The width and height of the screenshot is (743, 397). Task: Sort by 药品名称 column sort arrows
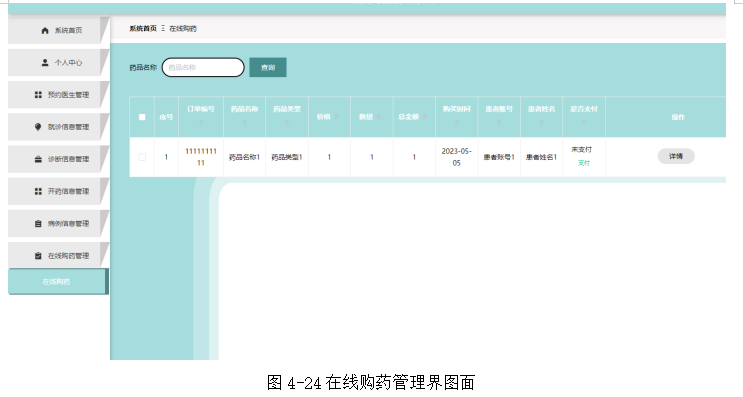point(245,123)
